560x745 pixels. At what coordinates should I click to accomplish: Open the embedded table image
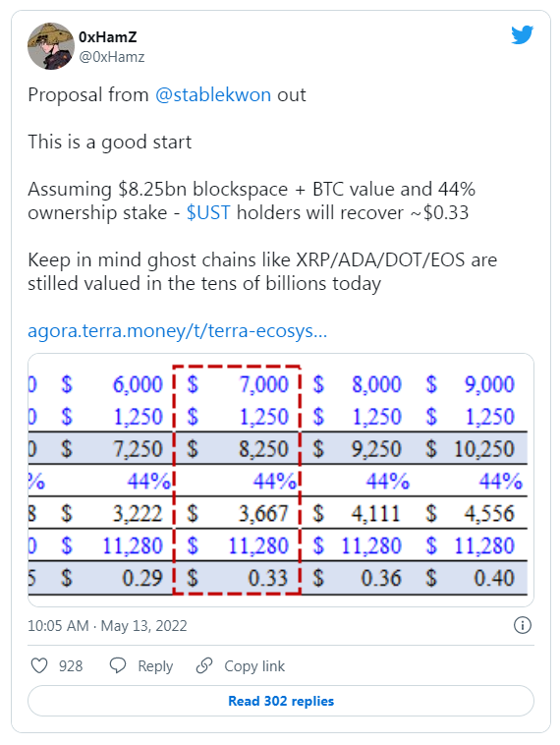coord(281,480)
